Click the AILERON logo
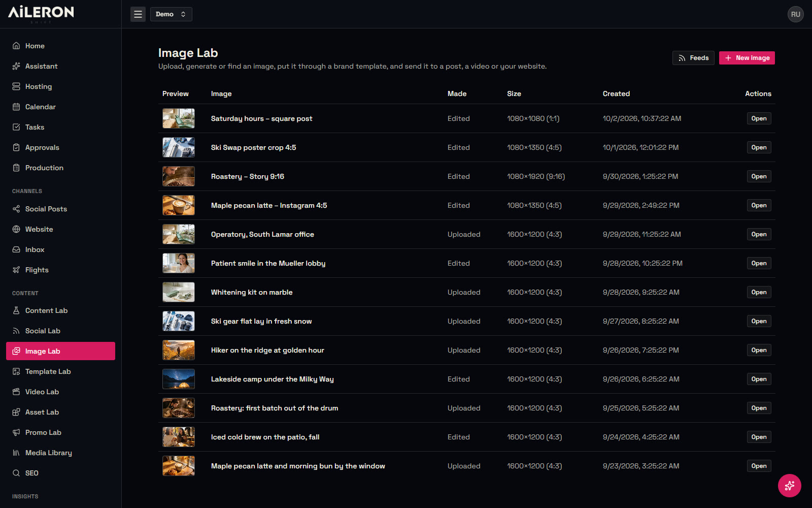This screenshot has height=508, width=812. 41,13
